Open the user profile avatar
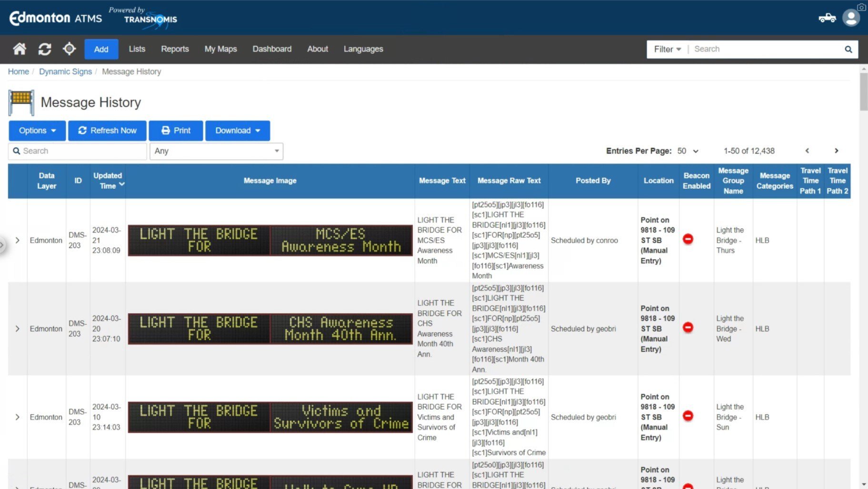This screenshot has height=489, width=868. click(851, 18)
